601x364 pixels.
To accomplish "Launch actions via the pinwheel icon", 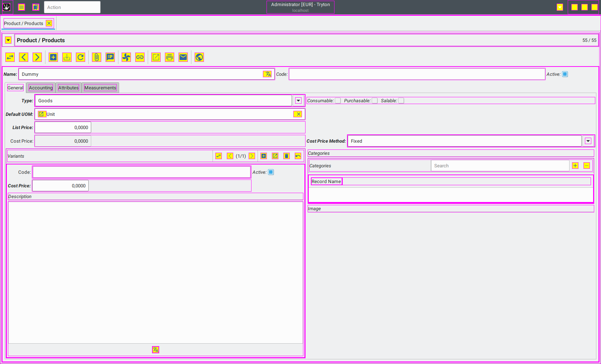I will coord(126,57).
